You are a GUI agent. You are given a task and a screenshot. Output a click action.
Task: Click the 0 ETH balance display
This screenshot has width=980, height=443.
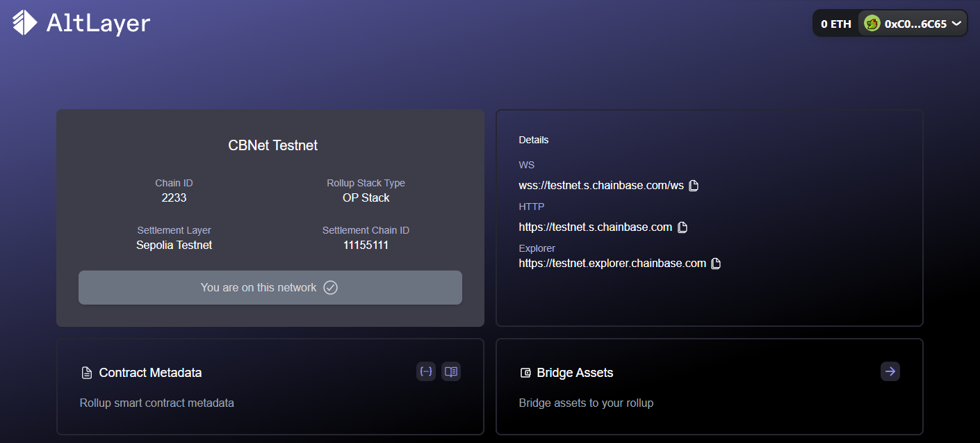point(835,24)
